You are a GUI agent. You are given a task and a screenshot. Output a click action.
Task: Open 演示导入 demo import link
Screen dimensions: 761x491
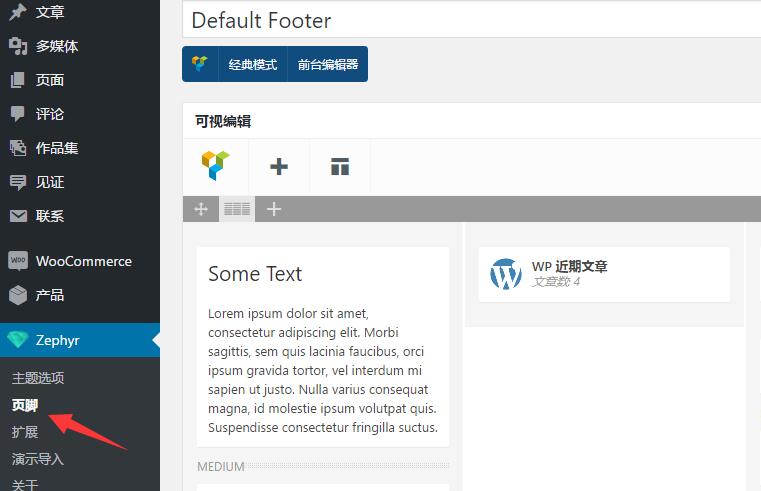pos(38,459)
